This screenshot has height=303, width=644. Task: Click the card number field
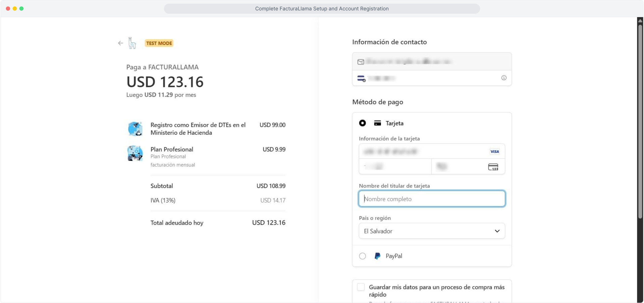coord(420,151)
